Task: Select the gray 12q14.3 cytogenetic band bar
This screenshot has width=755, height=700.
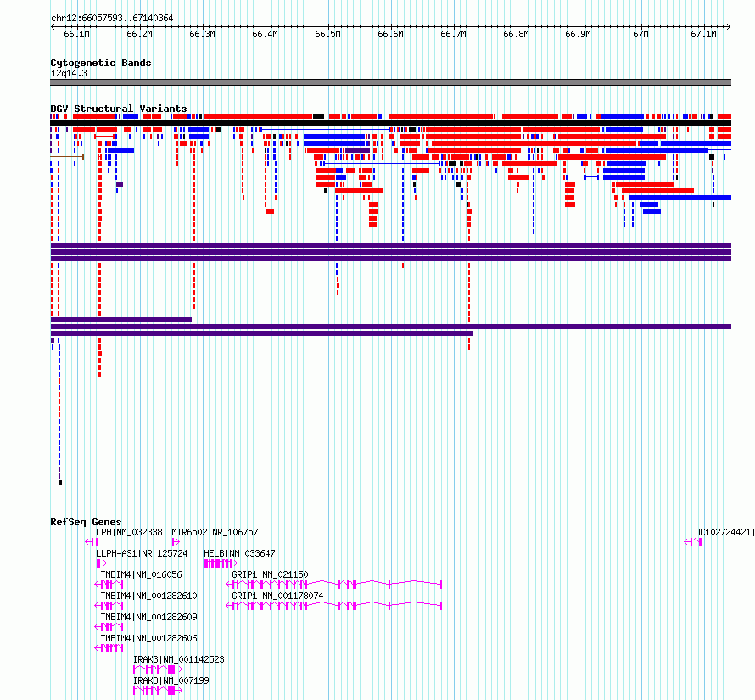Action: point(390,82)
